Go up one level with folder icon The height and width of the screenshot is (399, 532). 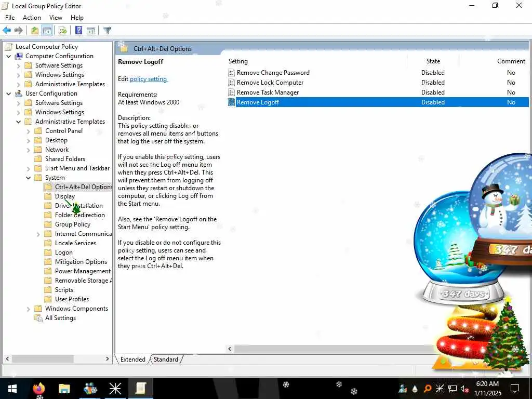(x=35, y=31)
